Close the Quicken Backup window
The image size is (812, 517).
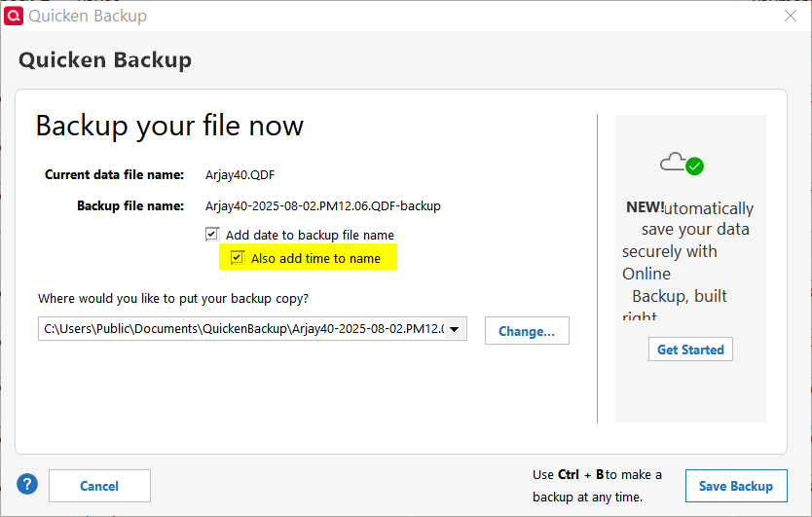[x=791, y=16]
